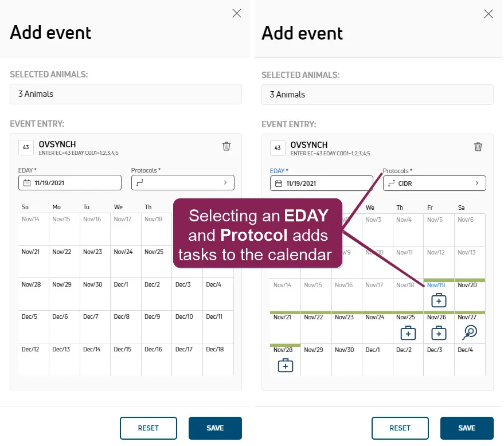
Task: Click left EDAY date field 11/19/2021
Action: coord(70,182)
